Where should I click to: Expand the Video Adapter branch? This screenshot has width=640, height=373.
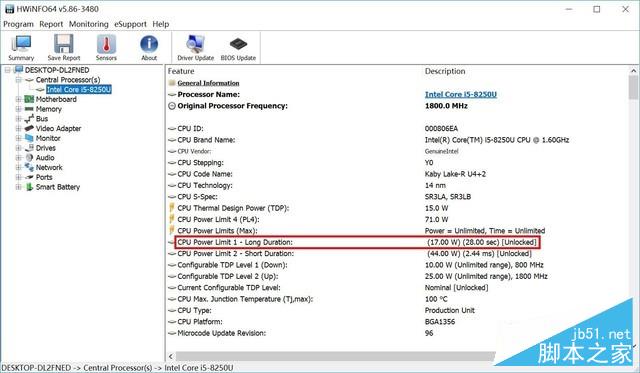tap(18, 129)
